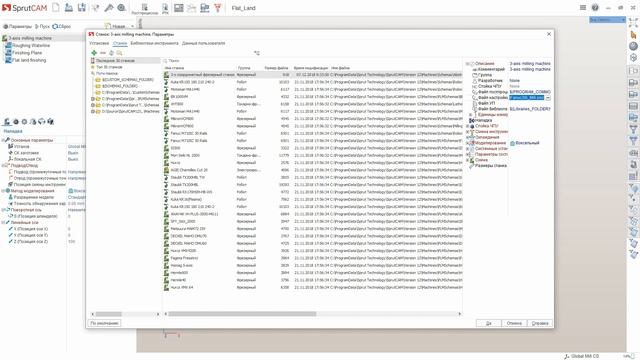Viewport: 640px width, 360px height.
Task: Collapse the Описание property group
Action: point(468,64)
